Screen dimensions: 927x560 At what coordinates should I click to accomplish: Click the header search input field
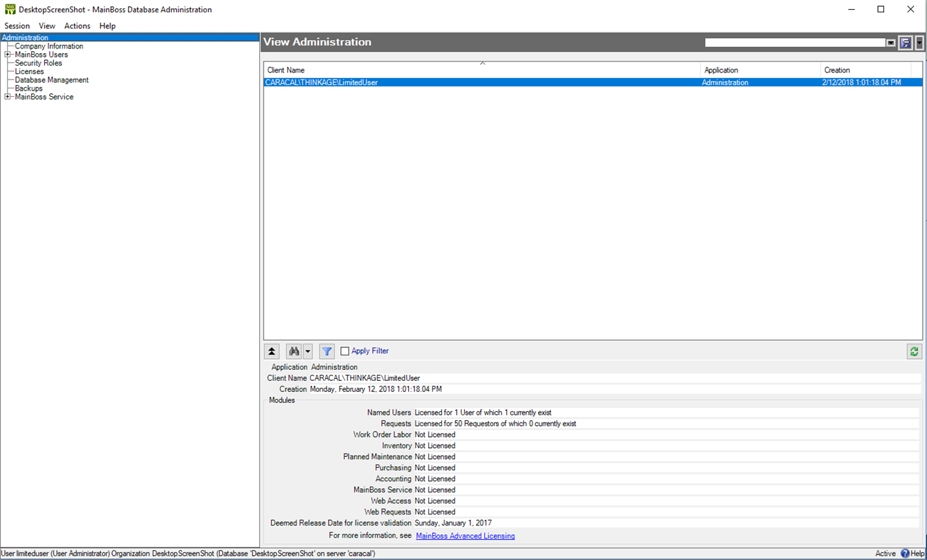(x=795, y=43)
